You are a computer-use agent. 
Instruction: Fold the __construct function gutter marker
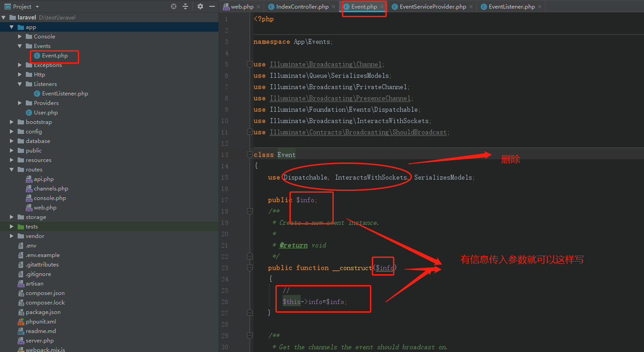[x=250, y=268]
